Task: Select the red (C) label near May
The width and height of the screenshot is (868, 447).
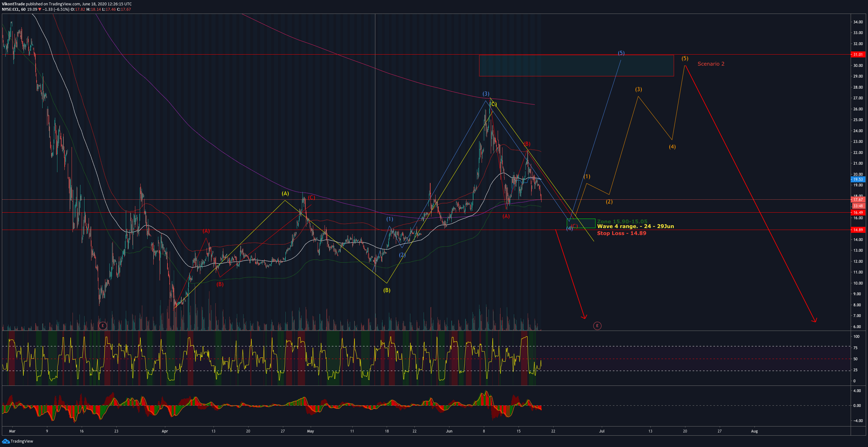Action: click(311, 197)
